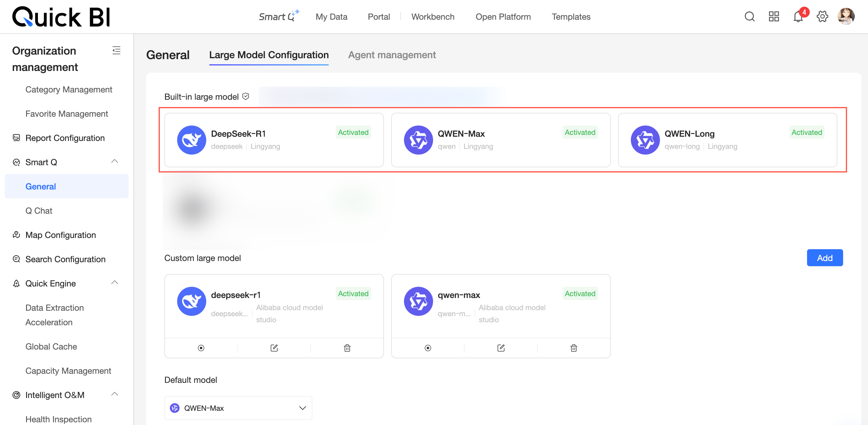Open the apps grid icon in header
Viewport: 868px width, 425px height.
click(x=774, y=16)
